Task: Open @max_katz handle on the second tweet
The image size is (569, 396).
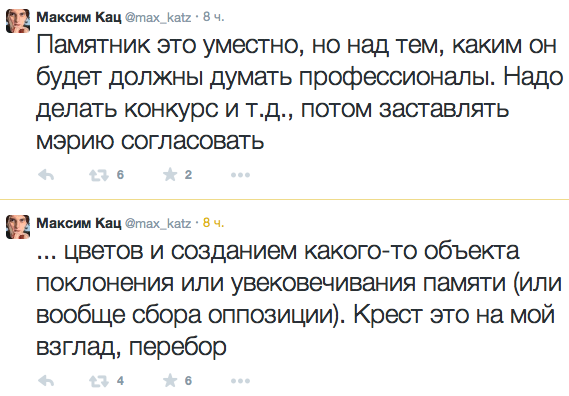Action: [158, 223]
